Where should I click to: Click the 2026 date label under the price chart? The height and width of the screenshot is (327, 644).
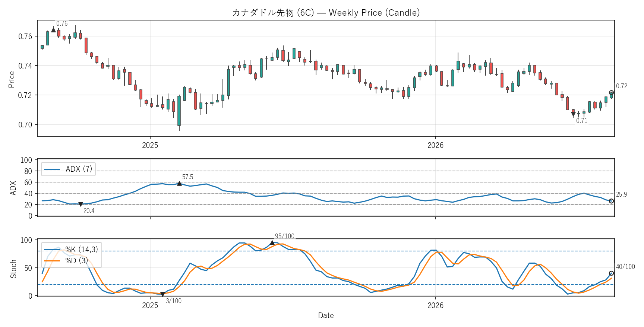(436, 145)
